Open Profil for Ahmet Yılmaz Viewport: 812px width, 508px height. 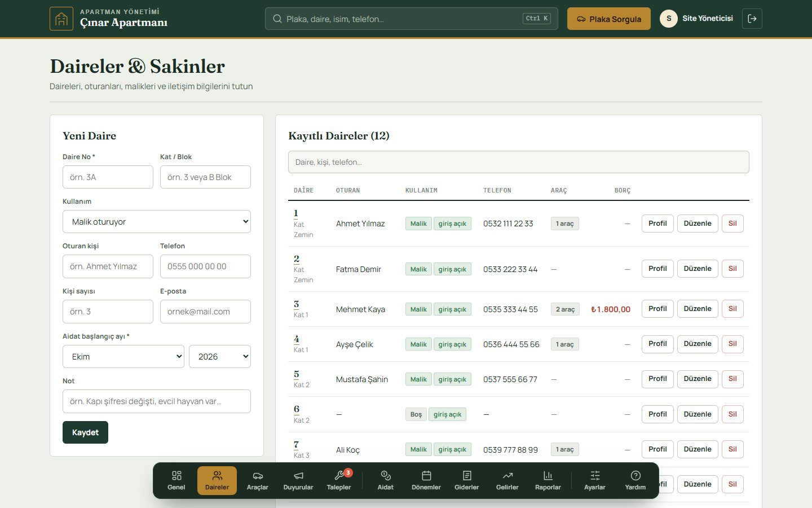tap(657, 224)
